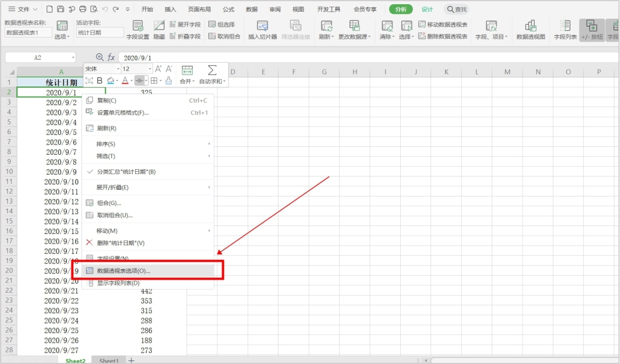Viewport: 620px width, 364px height.
Task: Click center alignment button in mini toolbar
Action: pyautogui.click(x=139, y=80)
